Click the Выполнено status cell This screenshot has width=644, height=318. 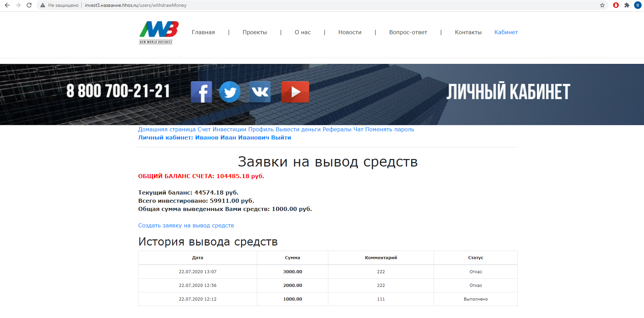pos(476,299)
